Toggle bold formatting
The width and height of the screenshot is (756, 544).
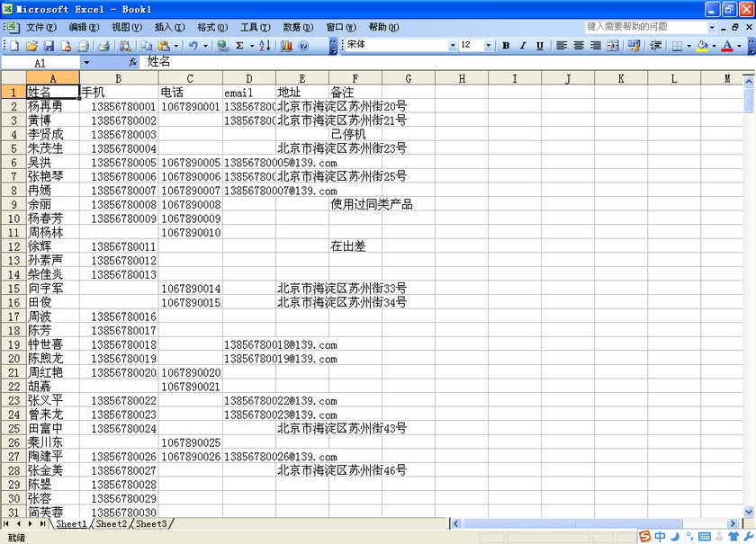click(506, 45)
